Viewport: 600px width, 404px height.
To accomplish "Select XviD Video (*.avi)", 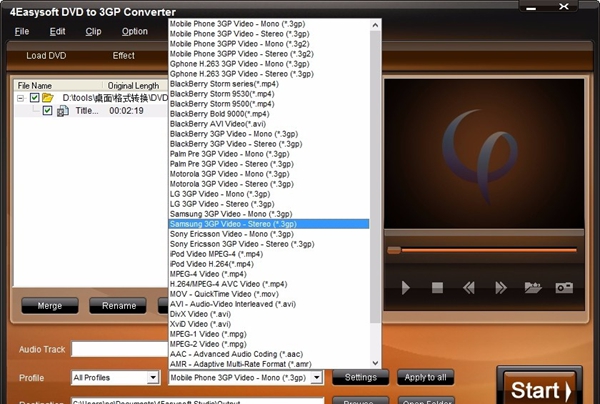I will click(x=269, y=324).
